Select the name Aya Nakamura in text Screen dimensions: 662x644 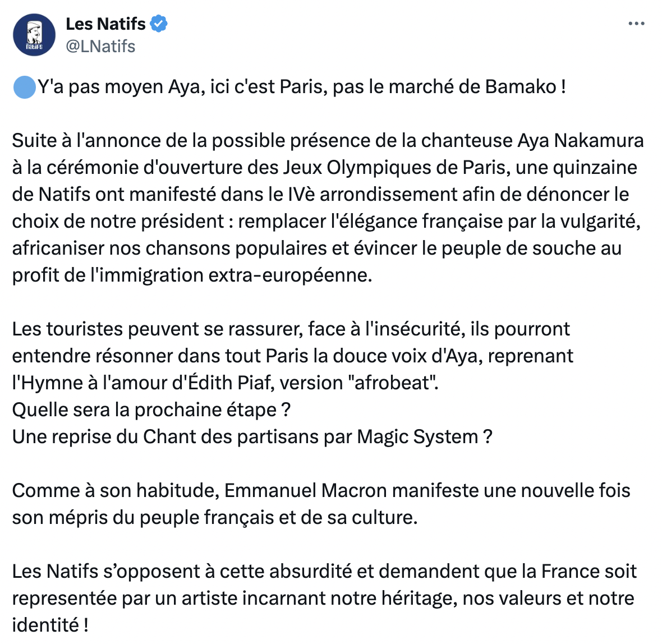point(581,141)
